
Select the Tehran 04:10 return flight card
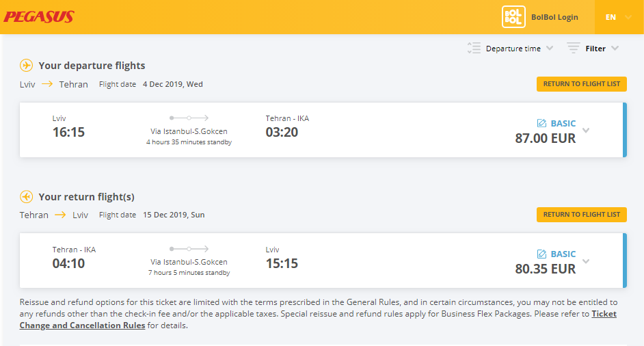coord(323,261)
